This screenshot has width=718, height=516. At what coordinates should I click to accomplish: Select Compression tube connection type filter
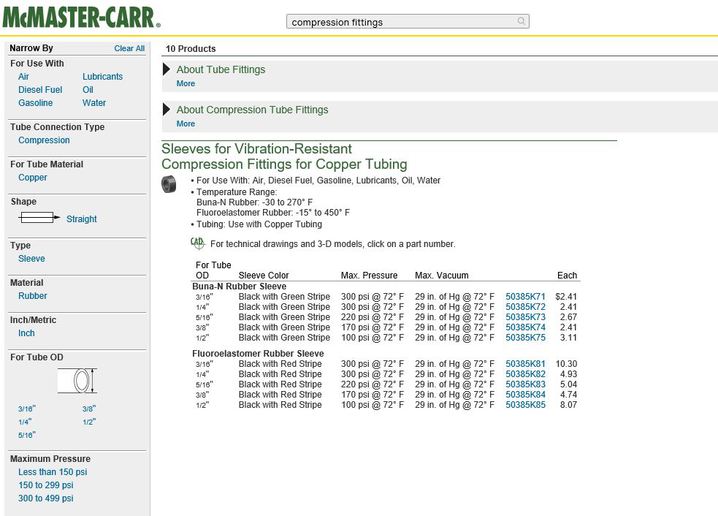click(44, 140)
